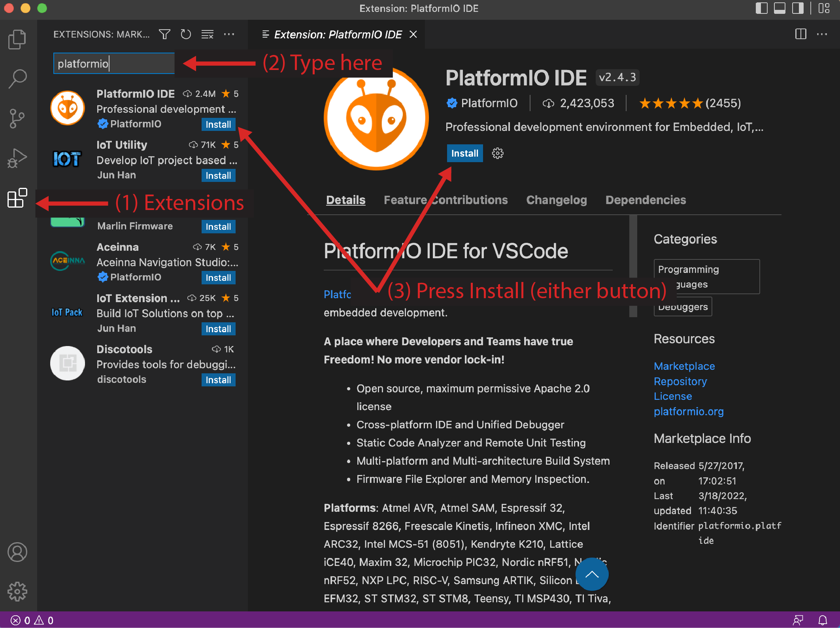Open the gear next to the Install button

tap(498, 153)
